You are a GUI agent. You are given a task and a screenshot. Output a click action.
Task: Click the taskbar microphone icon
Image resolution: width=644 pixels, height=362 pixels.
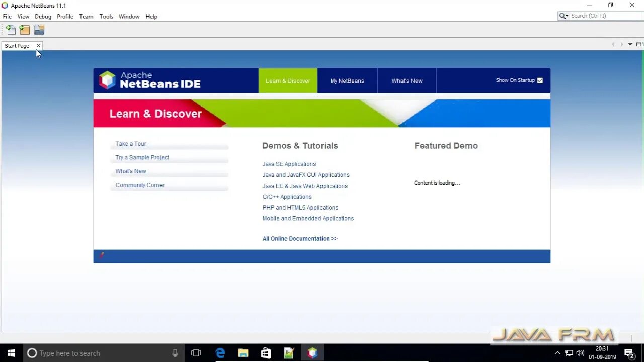coord(175,353)
